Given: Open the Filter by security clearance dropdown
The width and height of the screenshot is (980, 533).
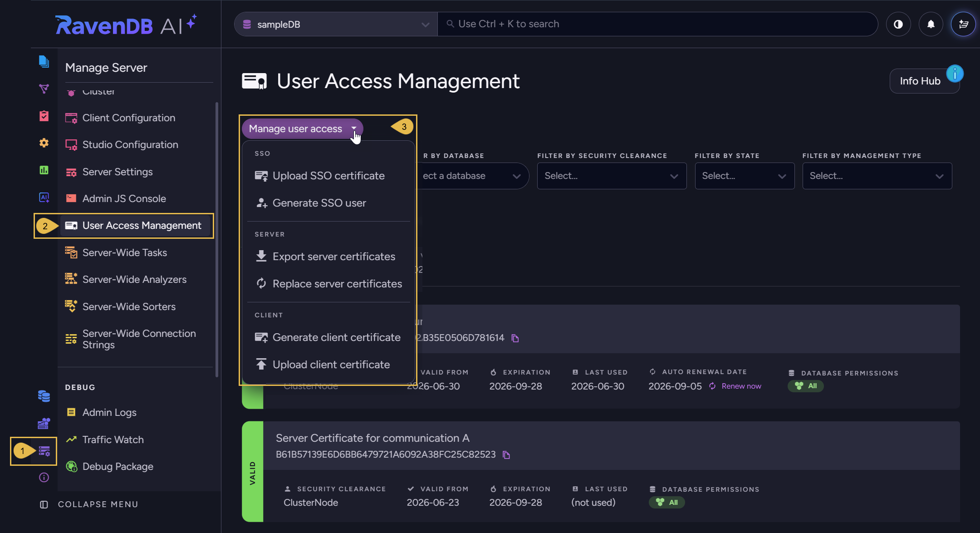Looking at the screenshot, I should point(612,176).
